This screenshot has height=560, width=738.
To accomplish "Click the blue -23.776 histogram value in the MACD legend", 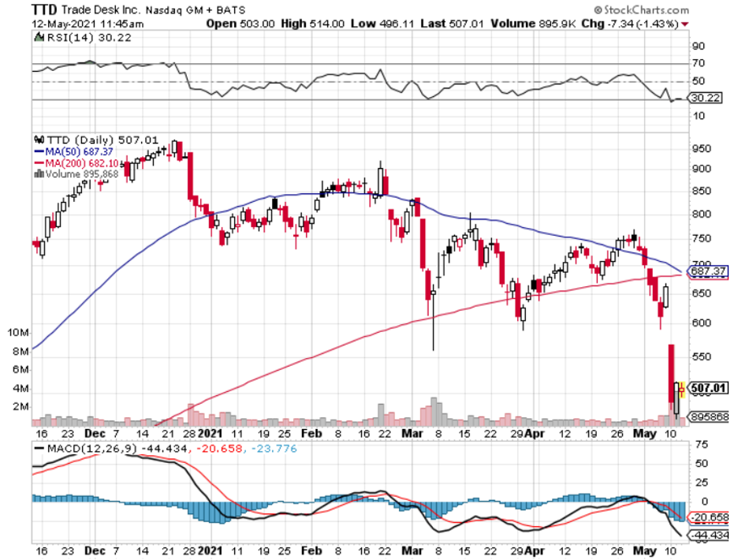I will (x=274, y=449).
